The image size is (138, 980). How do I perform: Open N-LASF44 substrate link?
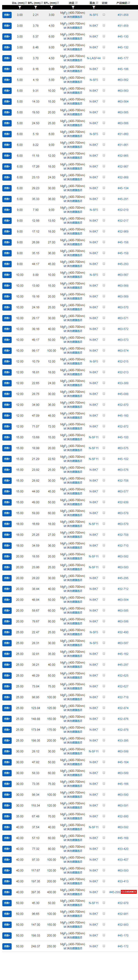[93, 58]
